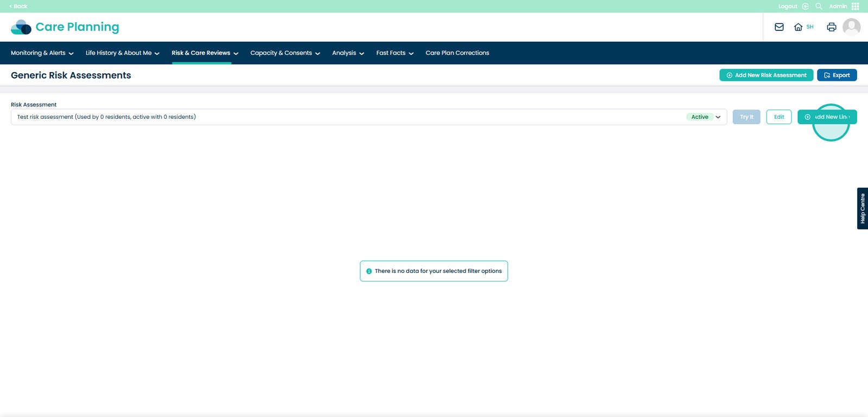Click the Edit button
The width and height of the screenshot is (868, 417).
pos(778,117)
